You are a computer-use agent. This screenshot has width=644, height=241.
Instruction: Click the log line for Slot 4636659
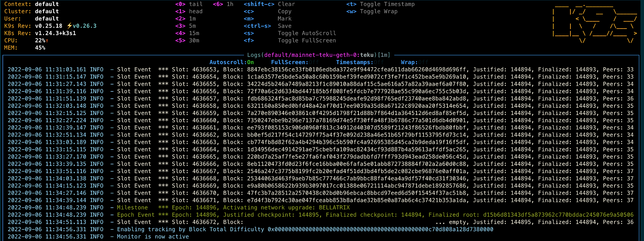tap(321, 113)
